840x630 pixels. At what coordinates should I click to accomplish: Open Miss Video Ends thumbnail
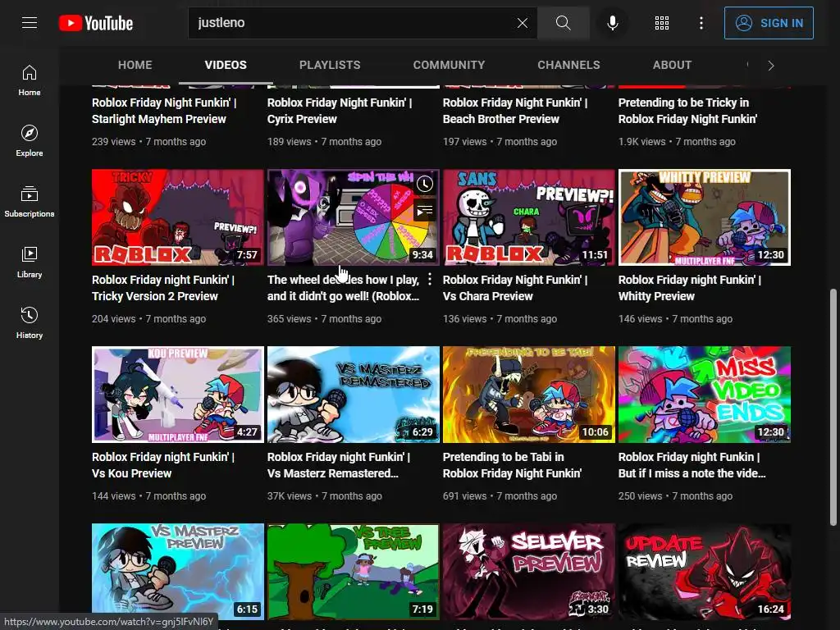705,395
